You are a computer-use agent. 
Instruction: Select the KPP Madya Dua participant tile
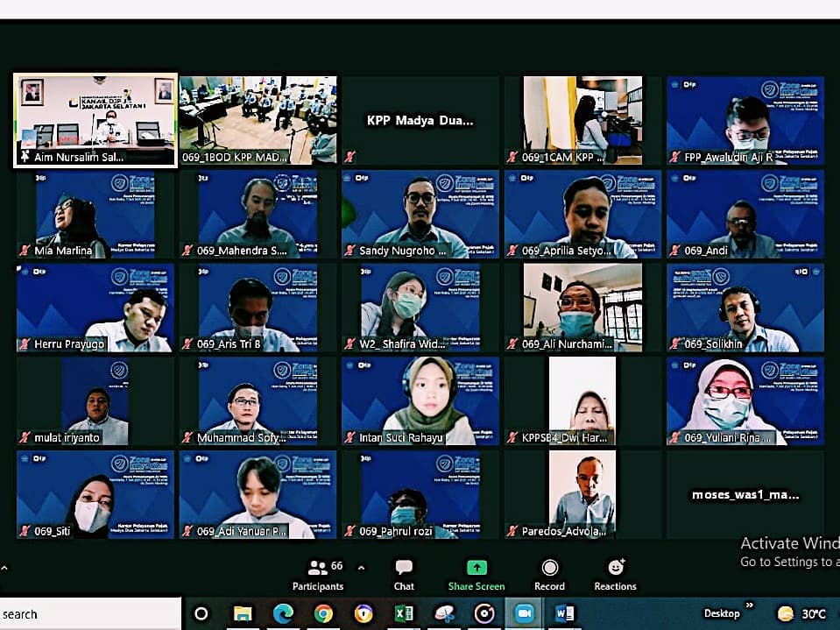pyautogui.click(x=420, y=121)
